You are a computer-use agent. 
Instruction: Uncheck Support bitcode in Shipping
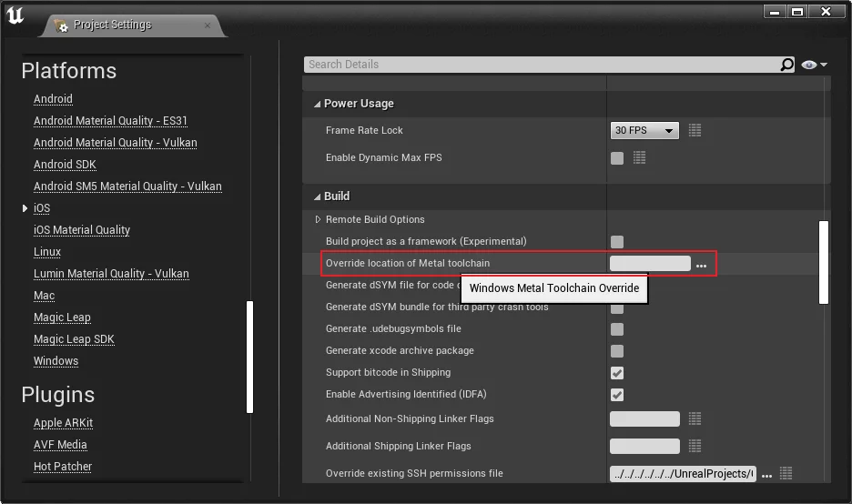(617, 373)
